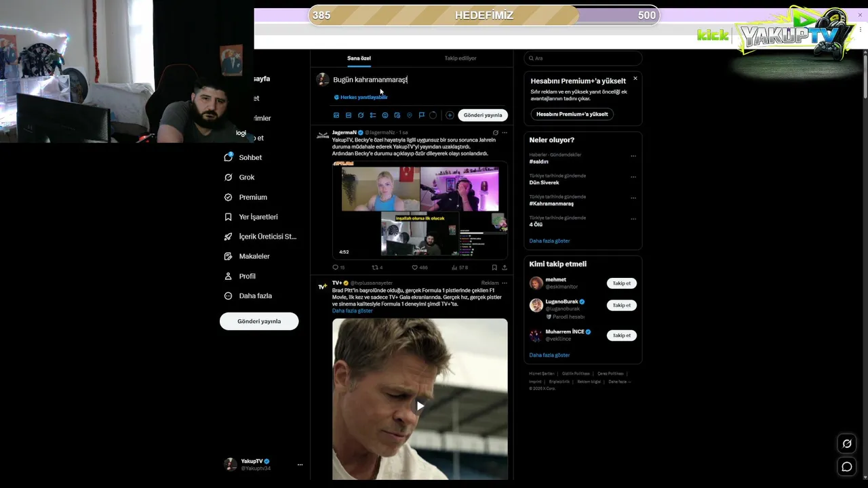The image size is (868, 488).
Task: Click Grok explain icon on JagermaN post
Action: (x=495, y=133)
